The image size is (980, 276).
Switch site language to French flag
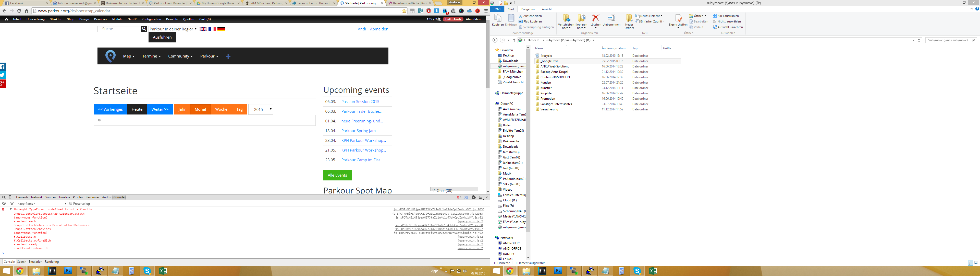coord(212,29)
